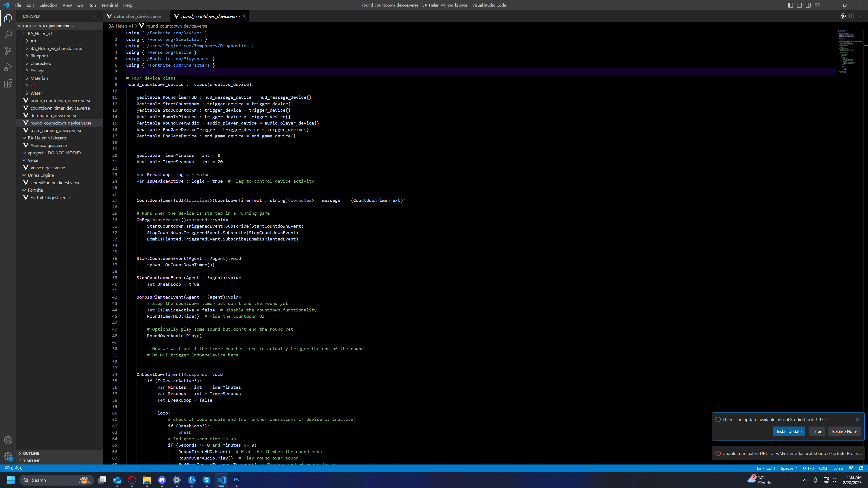Open Outlook from the taskbar
The width and height of the screenshot is (868, 488).
pos(117,480)
